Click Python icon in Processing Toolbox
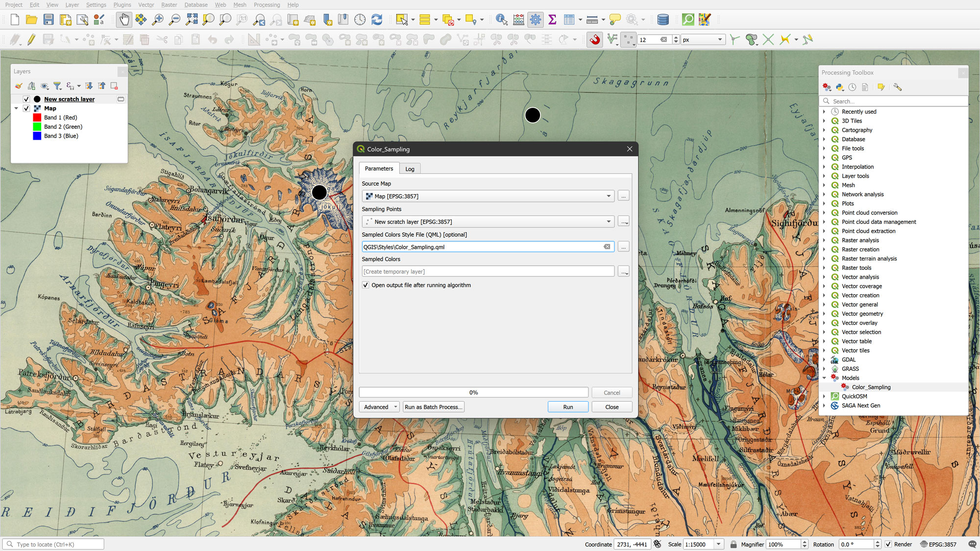The height and width of the screenshot is (551, 980). click(x=840, y=87)
